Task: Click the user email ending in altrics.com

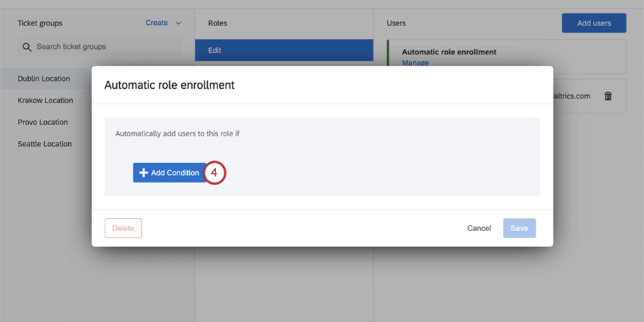Action: [x=571, y=96]
